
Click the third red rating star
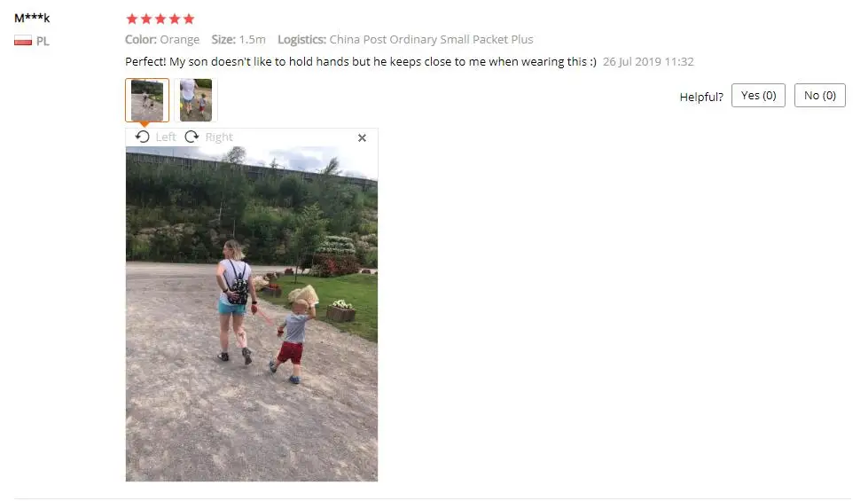(x=160, y=20)
